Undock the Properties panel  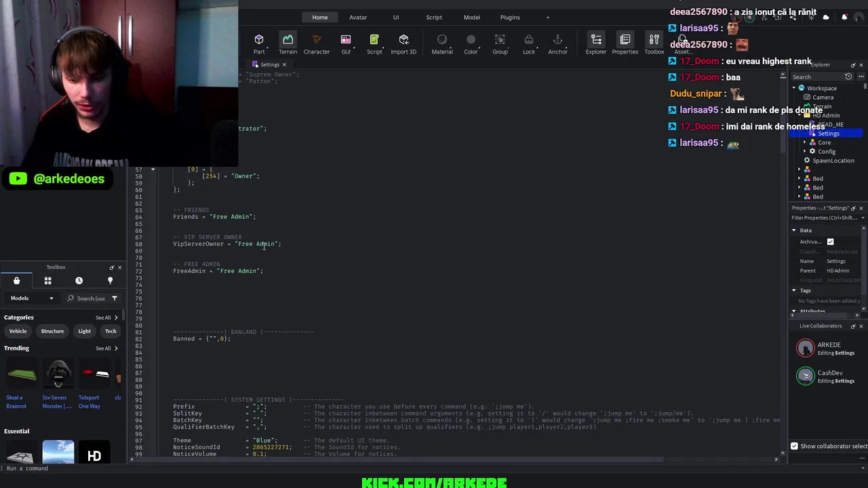[853, 208]
